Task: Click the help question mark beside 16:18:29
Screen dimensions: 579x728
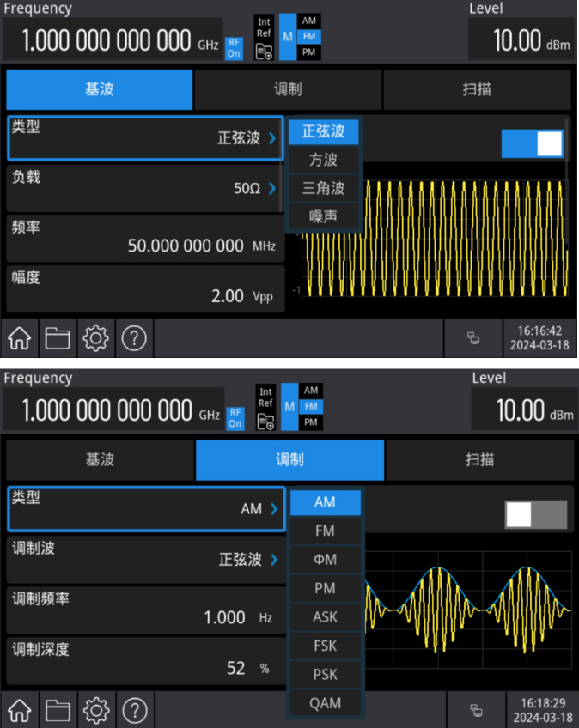Action: [x=134, y=710]
